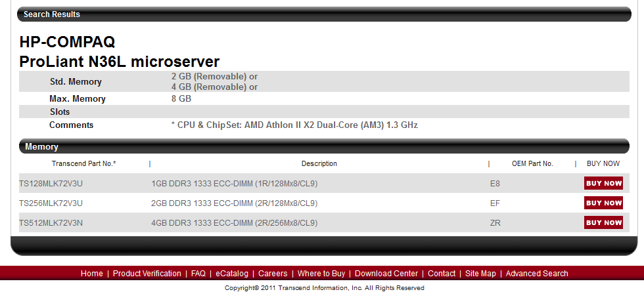Screen dimensions: 644x292
Task: Click the 4 GB (Removable) or value
Action: click(214, 87)
